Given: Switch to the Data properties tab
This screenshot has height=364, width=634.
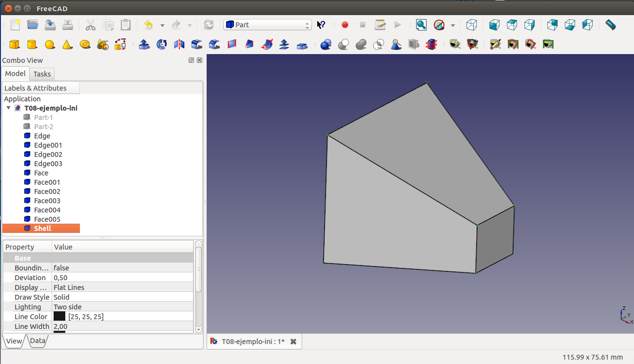Looking at the screenshot, I should (38, 341).
